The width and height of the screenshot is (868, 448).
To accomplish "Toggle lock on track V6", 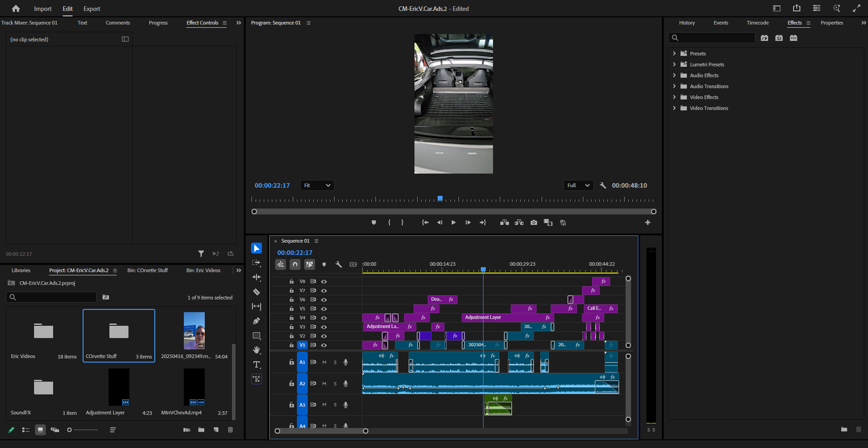I will tap(291, 300).
